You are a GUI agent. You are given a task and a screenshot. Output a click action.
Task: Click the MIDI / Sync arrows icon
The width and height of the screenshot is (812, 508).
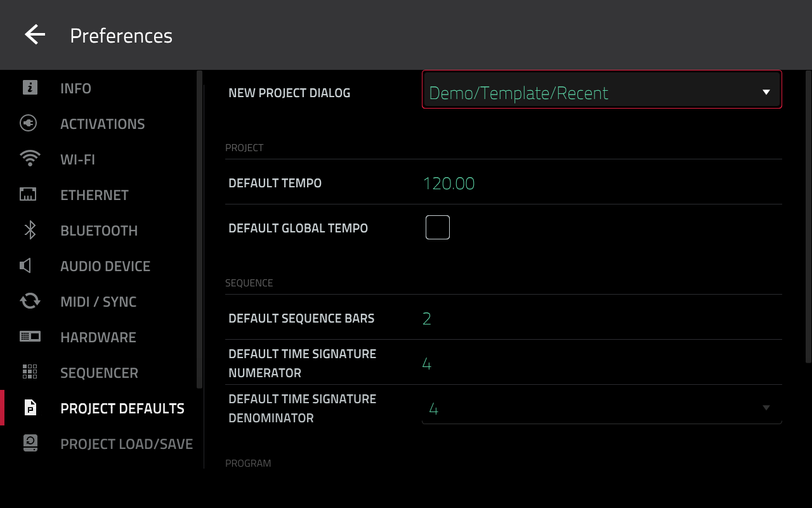(x=30, y=301)
